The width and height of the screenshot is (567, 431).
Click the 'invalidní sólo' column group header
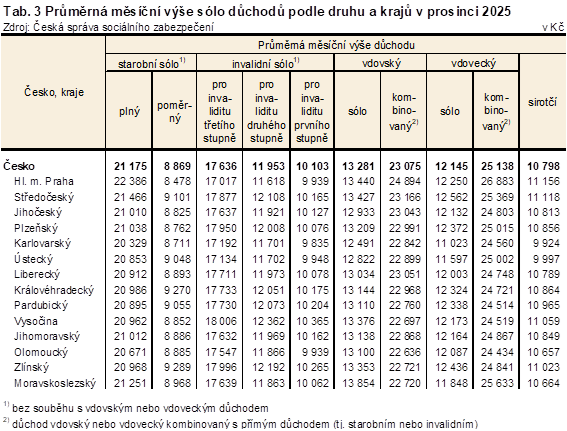265,63
